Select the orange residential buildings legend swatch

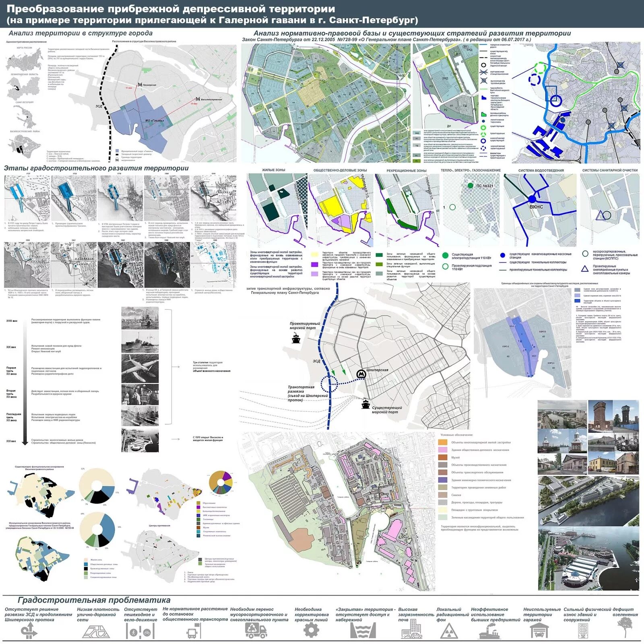click(x=442, y=442)
